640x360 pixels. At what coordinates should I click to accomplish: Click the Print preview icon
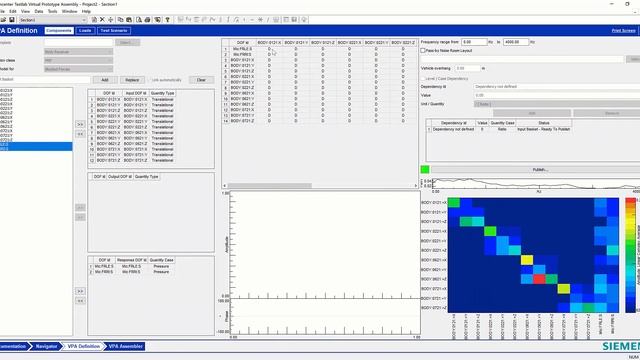pos(139,20)
